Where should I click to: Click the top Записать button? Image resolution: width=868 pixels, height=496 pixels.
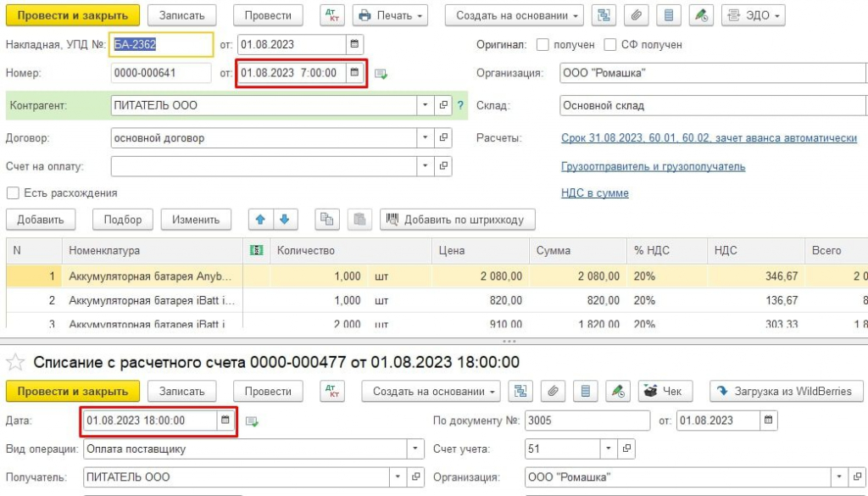pos(181,15)
